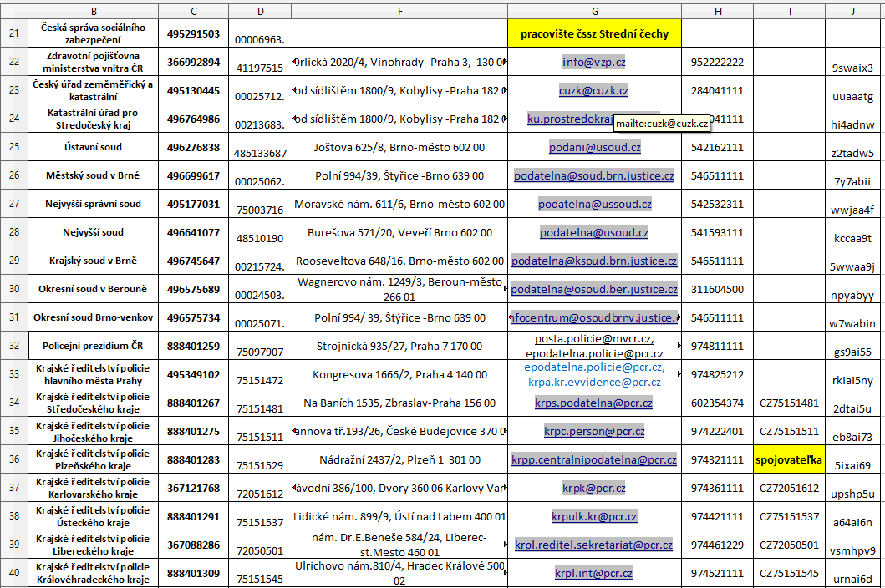885x588 pixels.
Task: Open the info@vzp.cz email link
Action: pos(593,62)
